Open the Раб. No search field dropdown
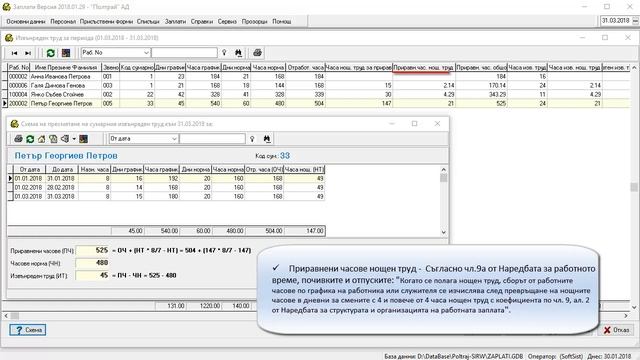640x360 pixels. point(146,53)
